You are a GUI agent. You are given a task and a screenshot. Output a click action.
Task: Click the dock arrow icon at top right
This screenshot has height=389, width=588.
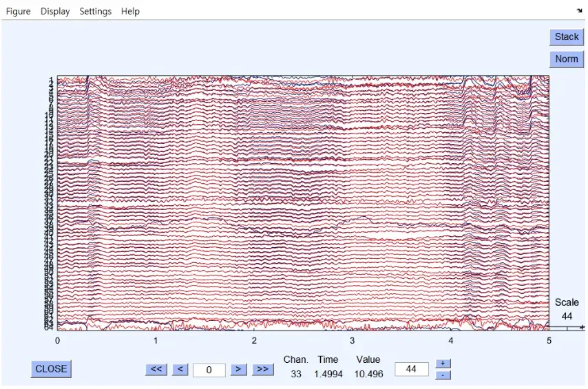(579, 10)
